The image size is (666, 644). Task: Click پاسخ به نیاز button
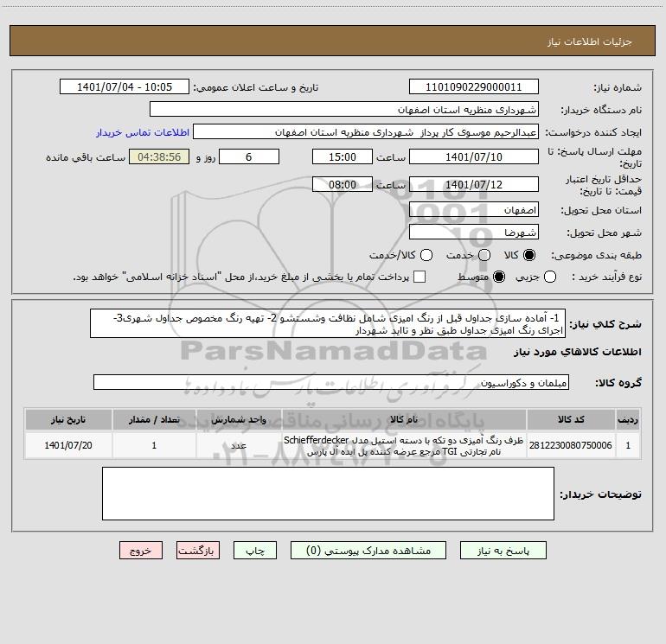(x=503, y=551)
